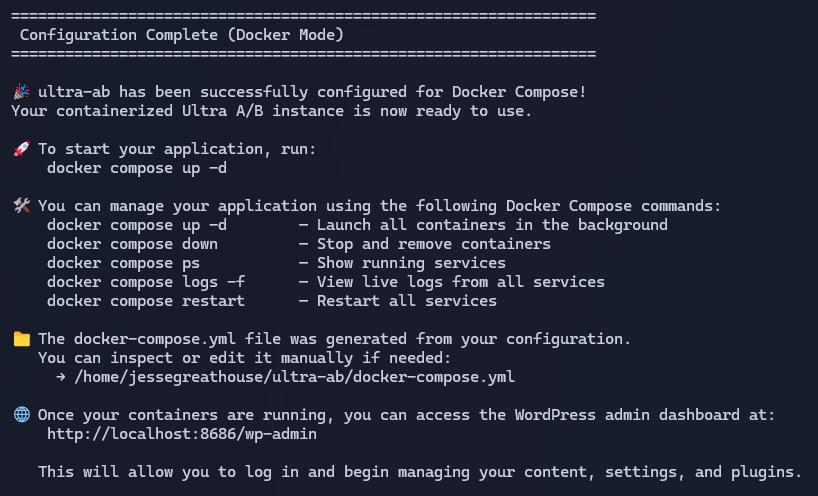Click 'View live logs from all services' text

click(x=461, y=282)
